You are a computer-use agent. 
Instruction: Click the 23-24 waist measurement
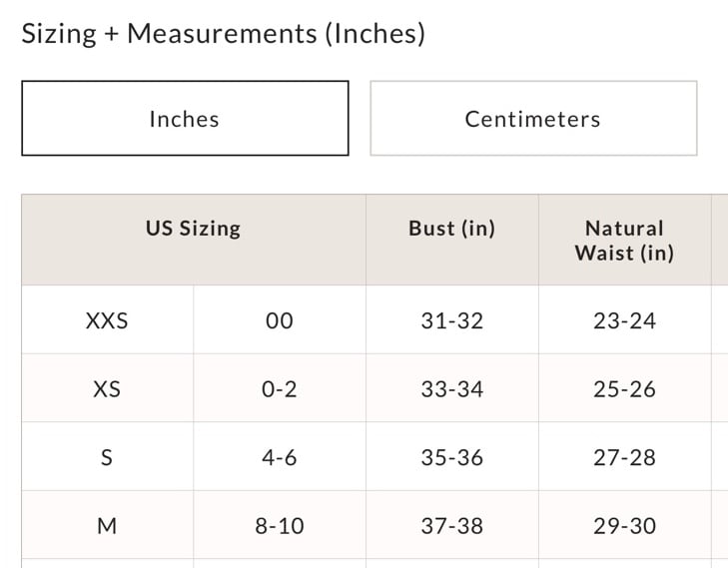[624, 319]
